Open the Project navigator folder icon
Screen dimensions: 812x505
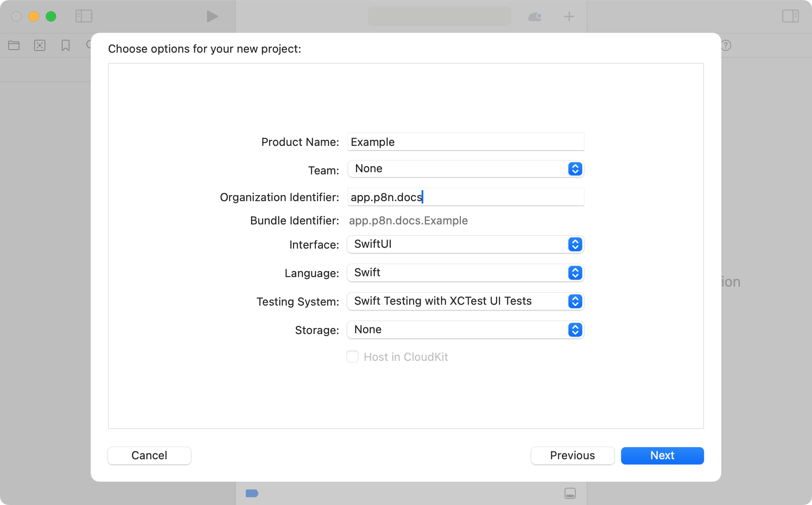14,45
